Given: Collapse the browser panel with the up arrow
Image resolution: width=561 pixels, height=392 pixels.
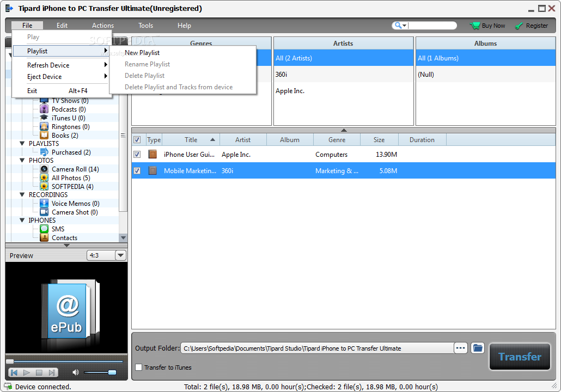Looking at the screenshot, I should pos(344,130).
